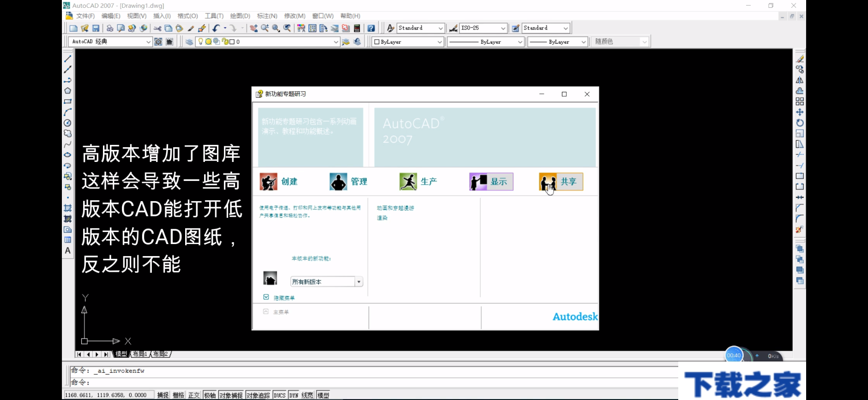Screen dimensions: 868x400
Task: Select the Revision Cloud tool
Action: click(x=68, y=133)
